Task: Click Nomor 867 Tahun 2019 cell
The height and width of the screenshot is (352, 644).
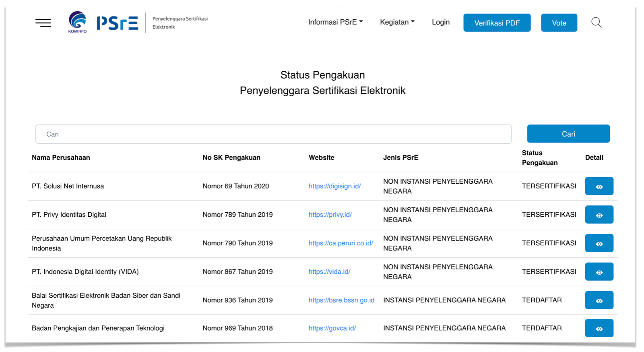Action: 237,272
